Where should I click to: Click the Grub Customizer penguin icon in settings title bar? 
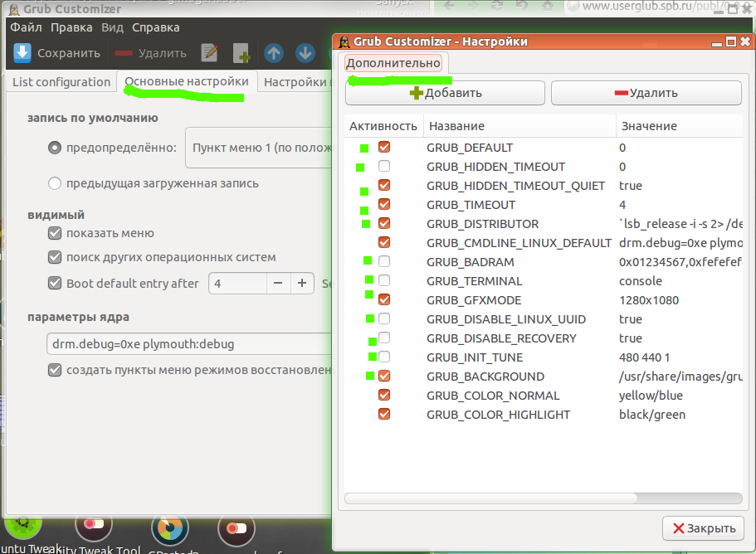(x=344, y=42)
